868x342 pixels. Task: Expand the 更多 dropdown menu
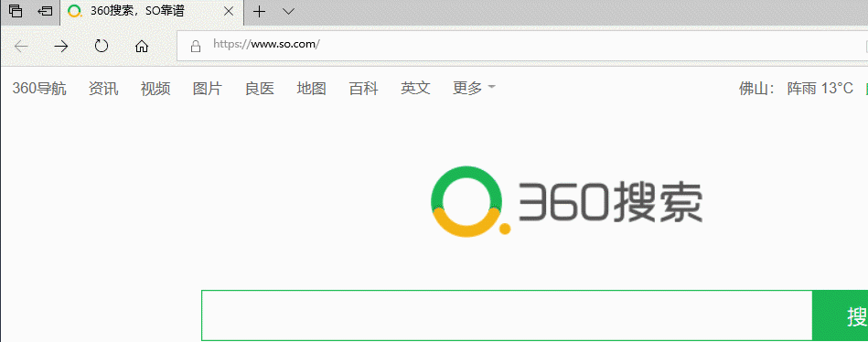[474, 89]
